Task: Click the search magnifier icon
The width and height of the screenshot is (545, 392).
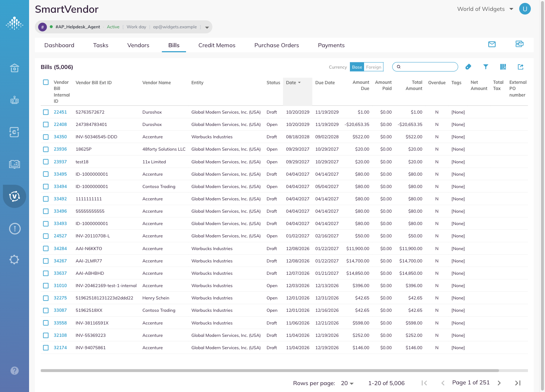Action: tap(399, 67)
